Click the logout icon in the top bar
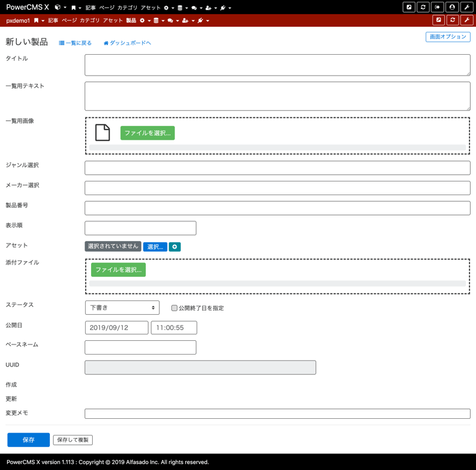This screenshot has height=470, width=476. [x=437, y=7]
